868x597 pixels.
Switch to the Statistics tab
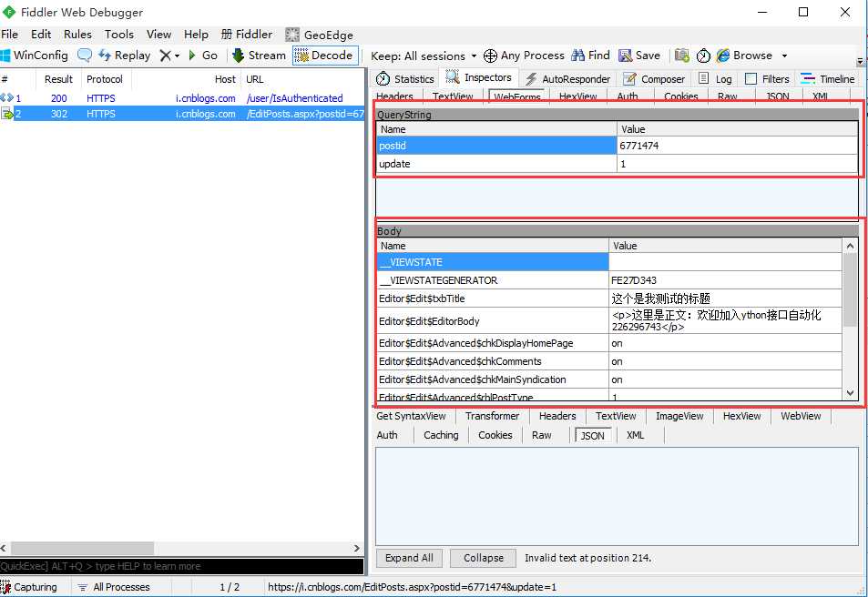tap(404, 79)
